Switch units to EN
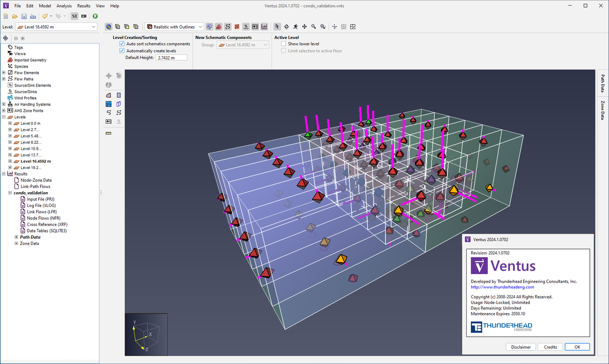The height and width of the screenshot is (364, 609). pyautogui.click(x=84, y=16)
